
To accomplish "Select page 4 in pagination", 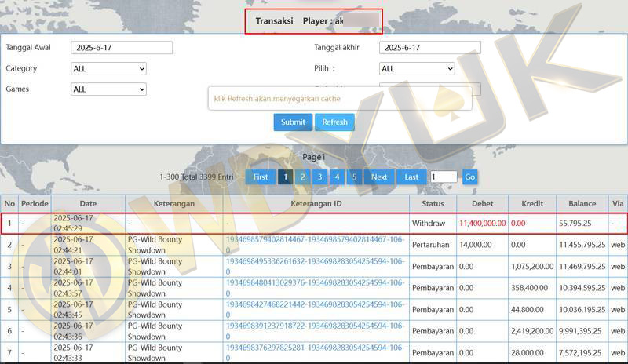I will coord(337,177).
